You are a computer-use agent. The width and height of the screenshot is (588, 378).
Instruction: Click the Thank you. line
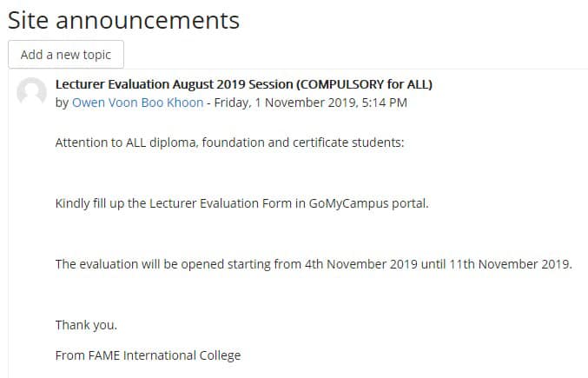[86, 325]
